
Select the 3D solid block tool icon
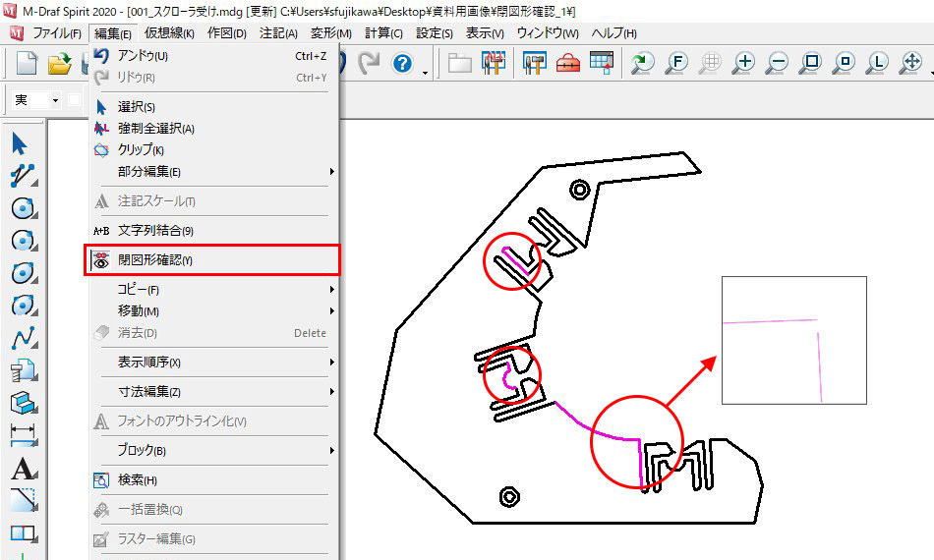pyautogui.click(x=24, y=403)
